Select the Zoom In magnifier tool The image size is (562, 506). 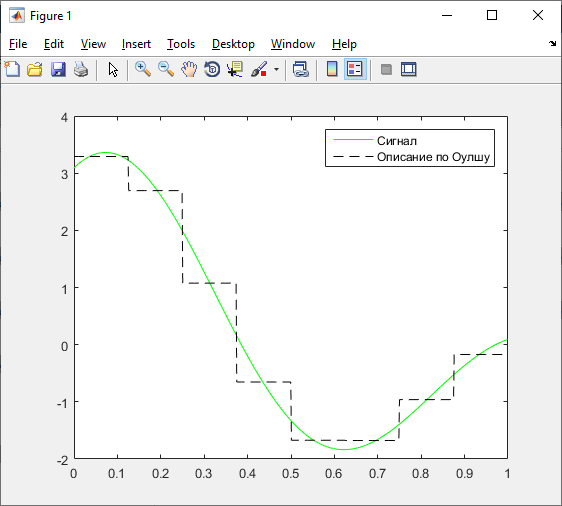click(143, 69)
